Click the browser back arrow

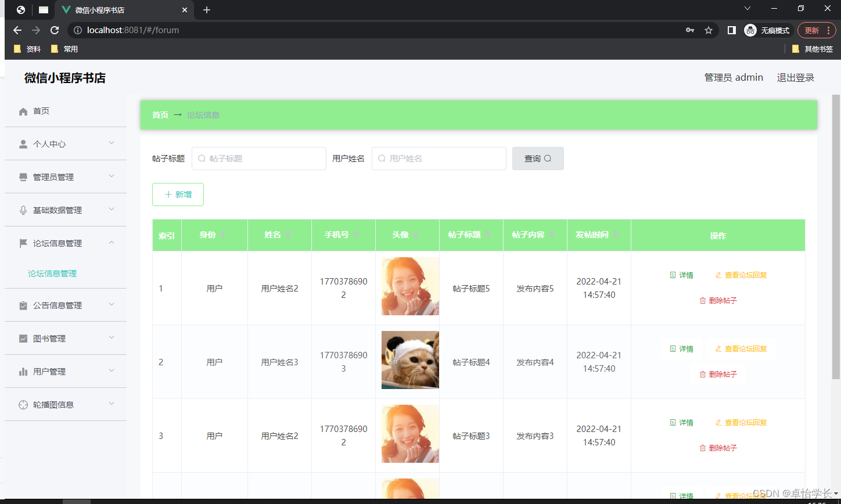click(x=17, y=30)
